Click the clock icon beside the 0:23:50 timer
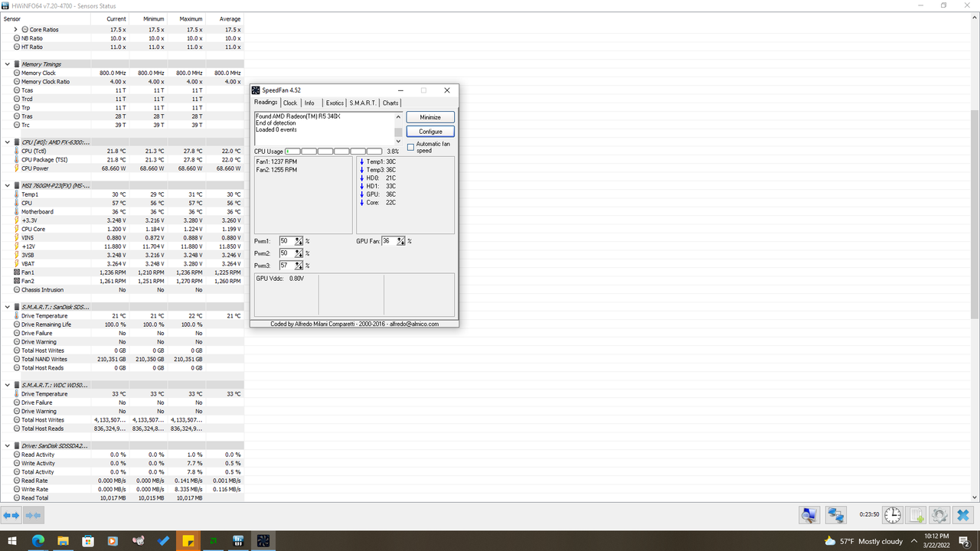 pyautogui.click(x=893, y=515)
